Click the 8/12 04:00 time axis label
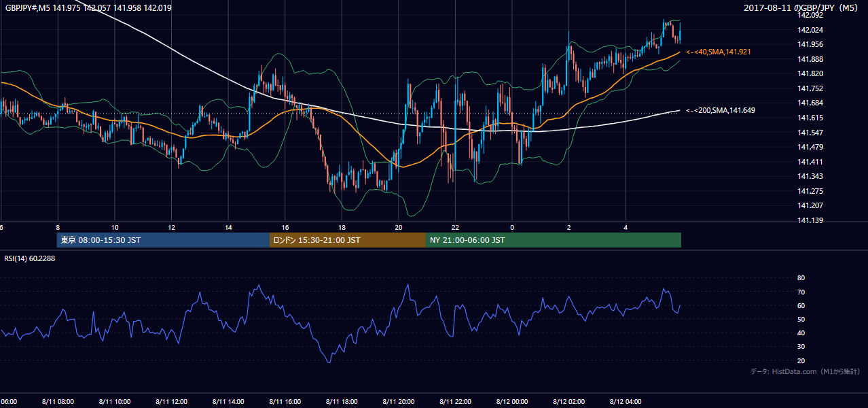 [x=626, y=401]
